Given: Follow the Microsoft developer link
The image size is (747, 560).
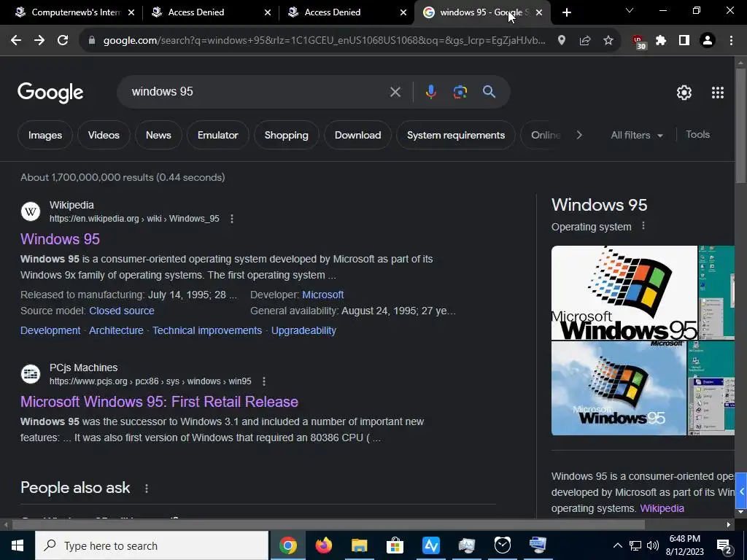Looking at the screenshot, I should click(323, 295).
